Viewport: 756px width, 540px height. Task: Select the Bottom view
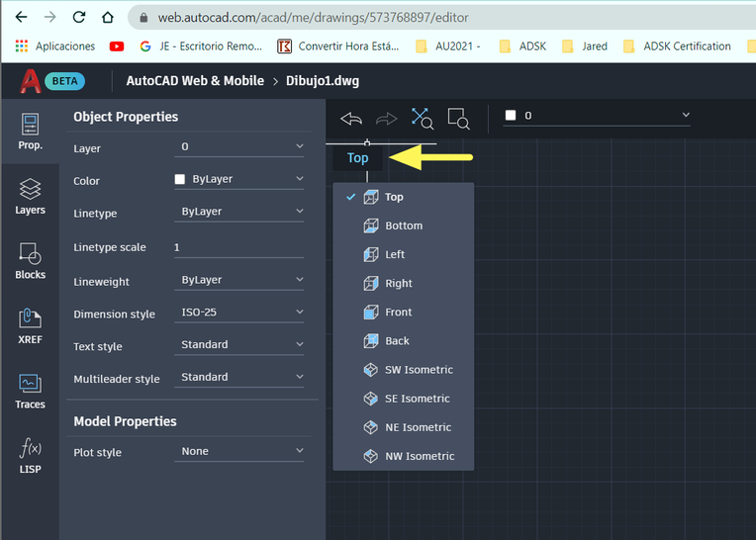coord(404,225)
